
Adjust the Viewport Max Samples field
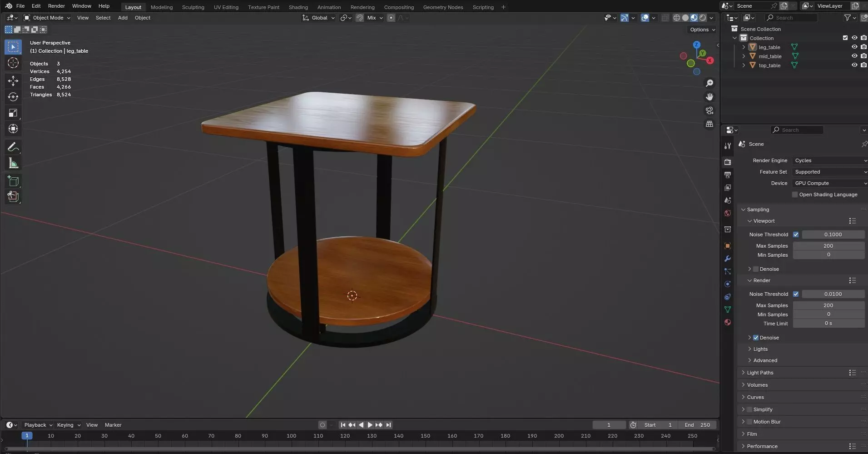(x=828, y=246)
